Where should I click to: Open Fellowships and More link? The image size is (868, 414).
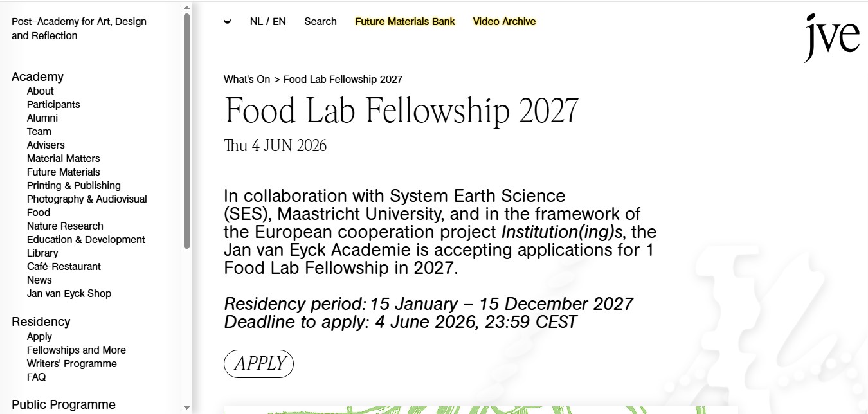[x=76, y=350]
